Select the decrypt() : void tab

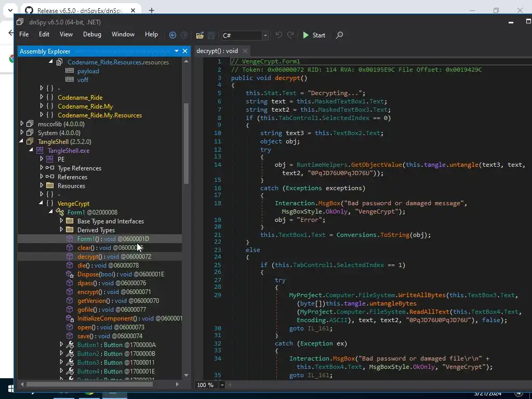217,51
